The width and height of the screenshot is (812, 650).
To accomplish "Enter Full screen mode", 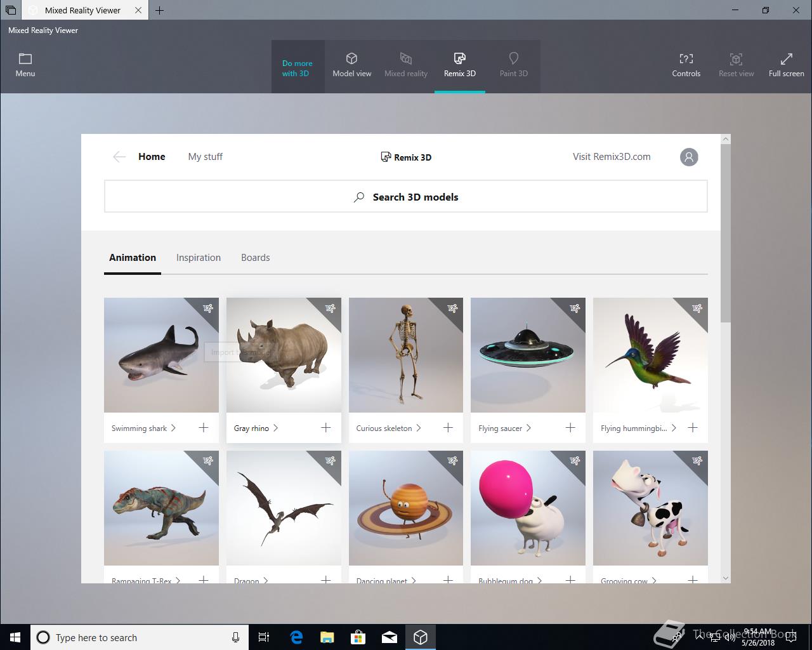I will coord(787,66).
